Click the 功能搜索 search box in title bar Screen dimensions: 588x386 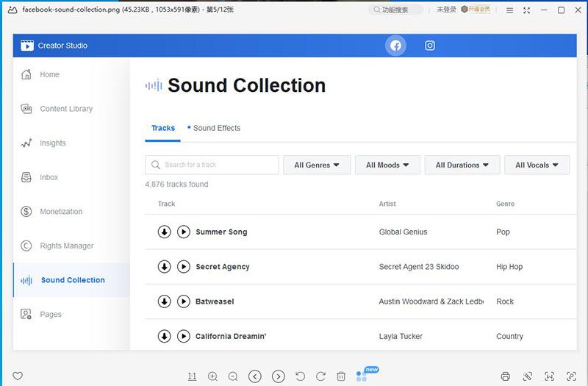395,10
